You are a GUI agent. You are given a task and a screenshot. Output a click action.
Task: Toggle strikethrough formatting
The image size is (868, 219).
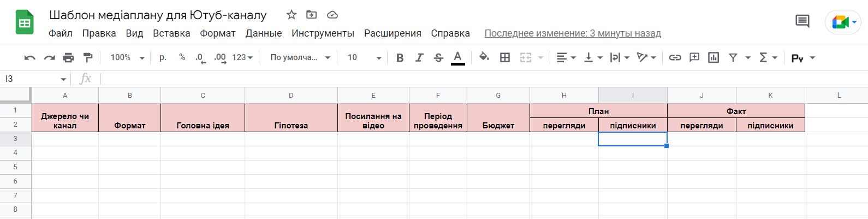438,57
